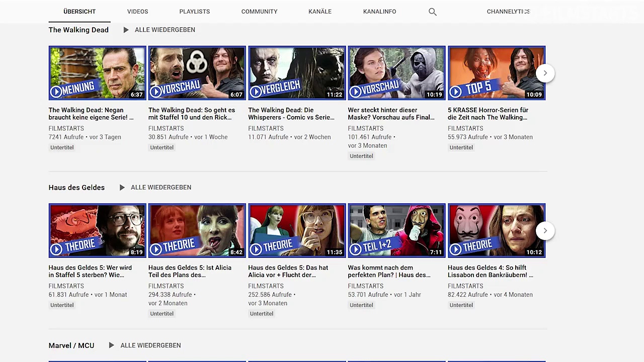Click play icon beside Haus des Geldes title

[122, 188]
